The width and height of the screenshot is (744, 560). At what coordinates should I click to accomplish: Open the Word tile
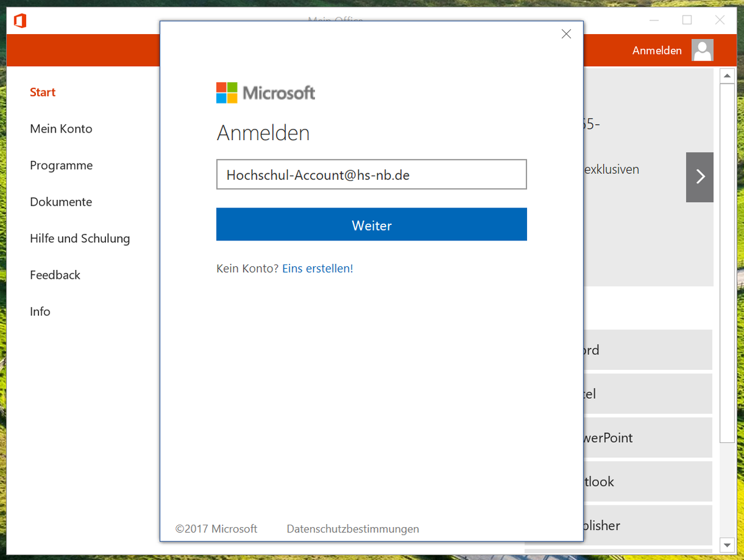click(x=647, y=350)
